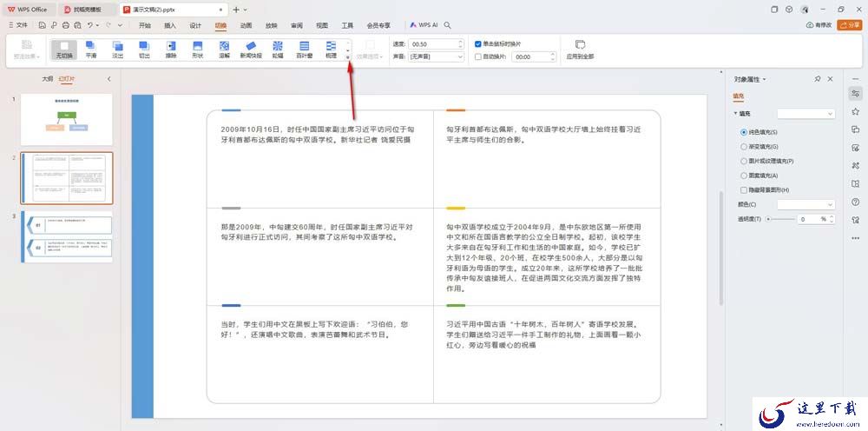
Task: Switch to the 插入 (insert) ribbon tab
Action: pos(170,25)
